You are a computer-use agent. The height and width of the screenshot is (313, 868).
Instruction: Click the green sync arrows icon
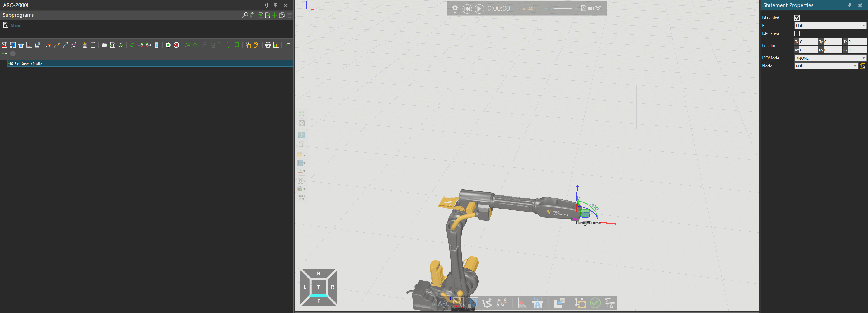pos(132,45)
